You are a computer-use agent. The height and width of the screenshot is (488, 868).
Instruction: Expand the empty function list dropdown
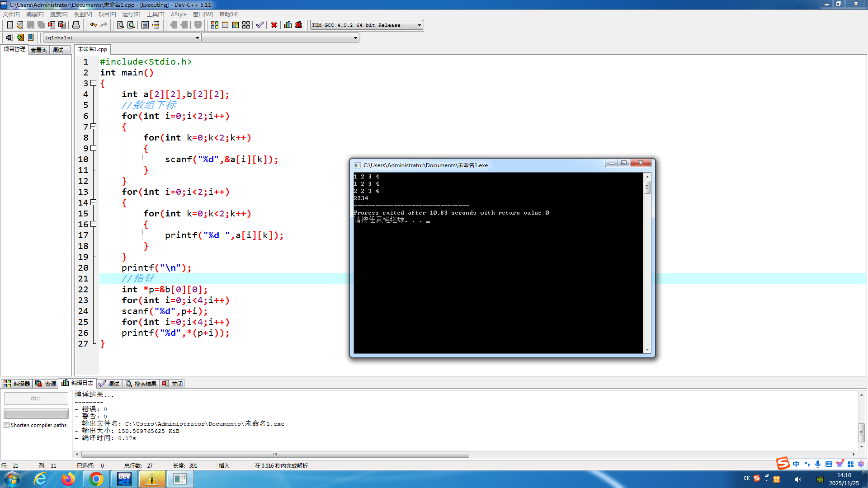pyautogui.click(x=355, y=38)
